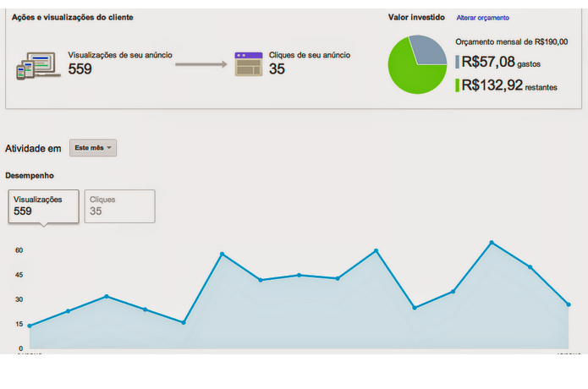The height and width of the screenshot is (389, 588).
Task: Click the green swatch beside R$132,92 restantes
Action: pos(458,85)
